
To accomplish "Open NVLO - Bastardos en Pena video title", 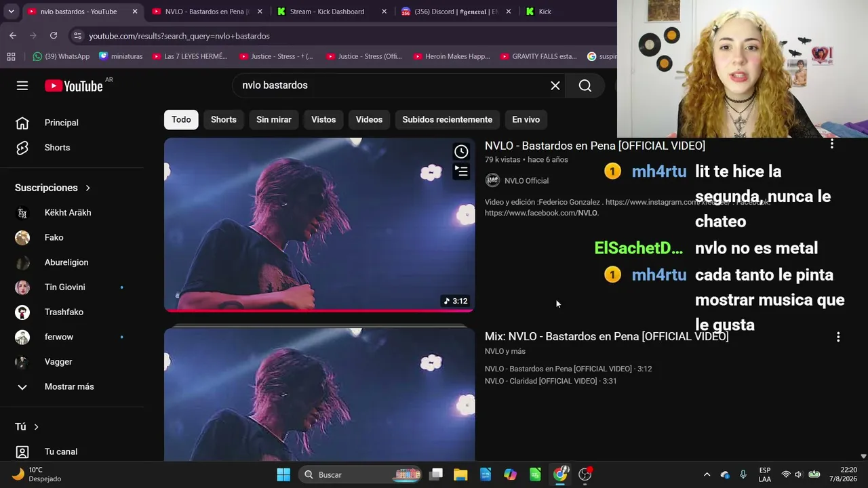I will click(595, 146).
